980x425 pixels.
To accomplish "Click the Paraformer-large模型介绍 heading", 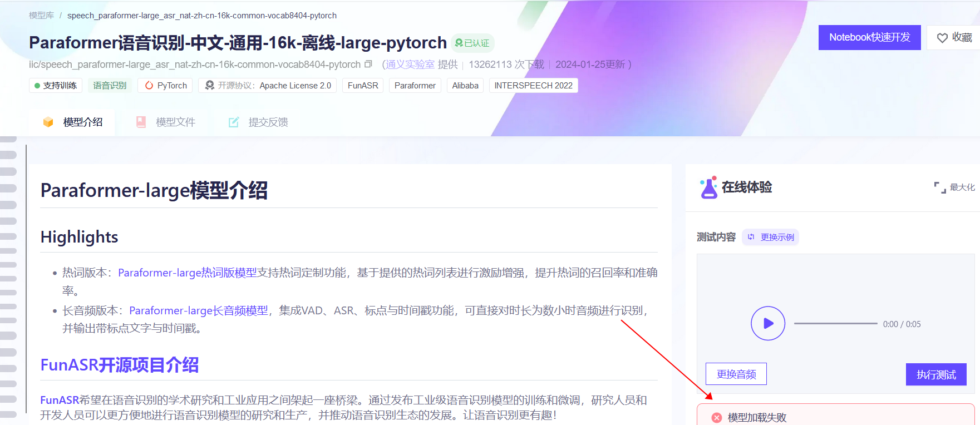I will pyautogui.click(x=154, y=190).
